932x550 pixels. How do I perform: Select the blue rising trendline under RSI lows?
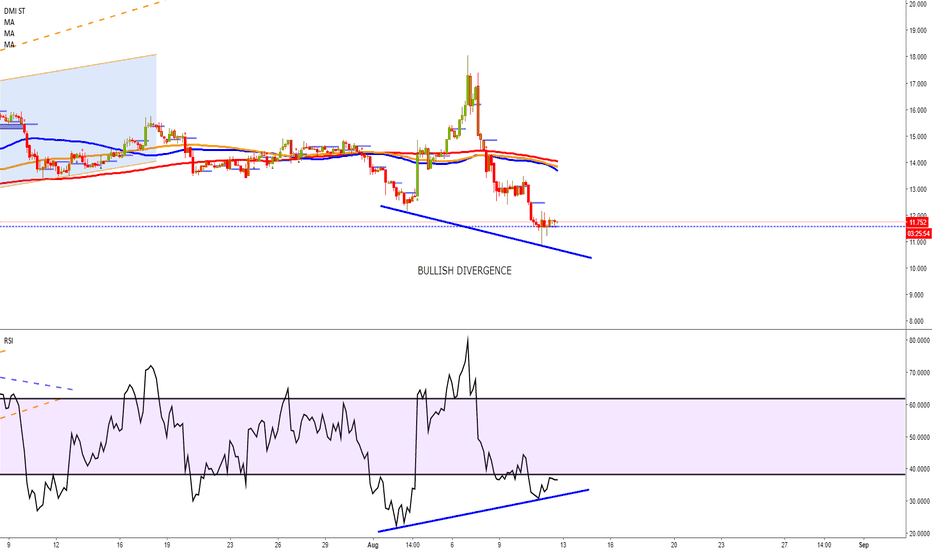483,511
